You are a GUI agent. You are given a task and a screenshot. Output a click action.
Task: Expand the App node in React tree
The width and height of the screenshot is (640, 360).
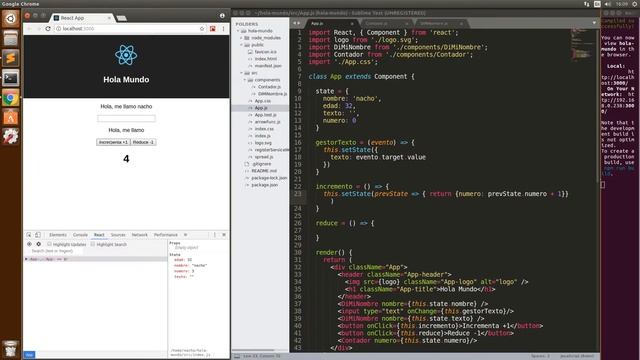tap(27, 259)
